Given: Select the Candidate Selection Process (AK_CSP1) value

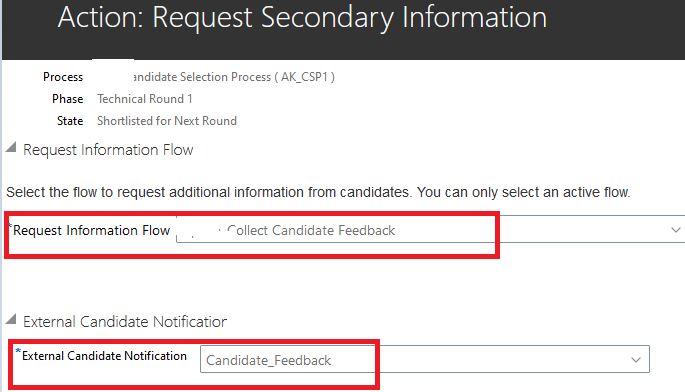Looking at the screenshot, I should click(234, 77).
